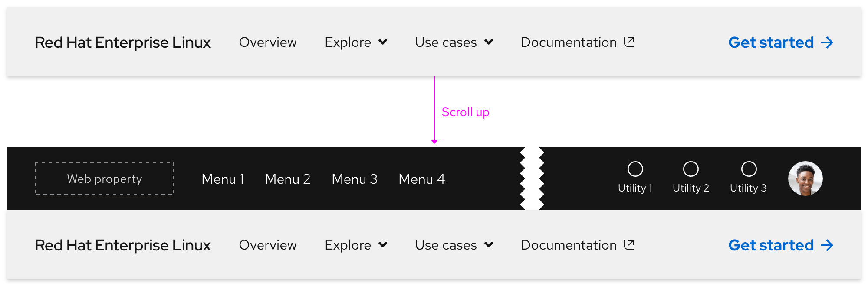Viewport: 868px width, 286px height.
Task: Expand the Explore dropdown in bottom navigation
Action: tap(383, 245)
